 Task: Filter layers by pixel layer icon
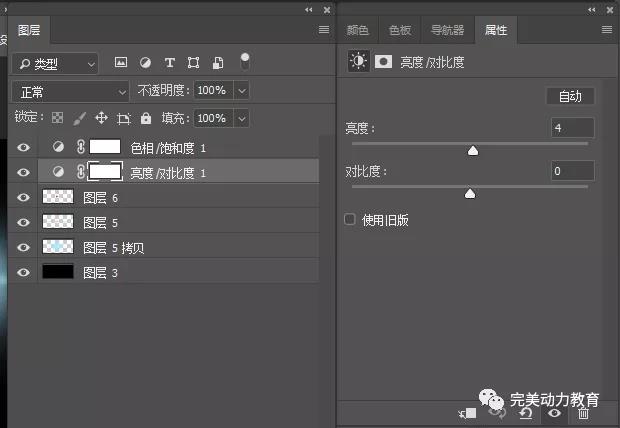pos(121,62)
